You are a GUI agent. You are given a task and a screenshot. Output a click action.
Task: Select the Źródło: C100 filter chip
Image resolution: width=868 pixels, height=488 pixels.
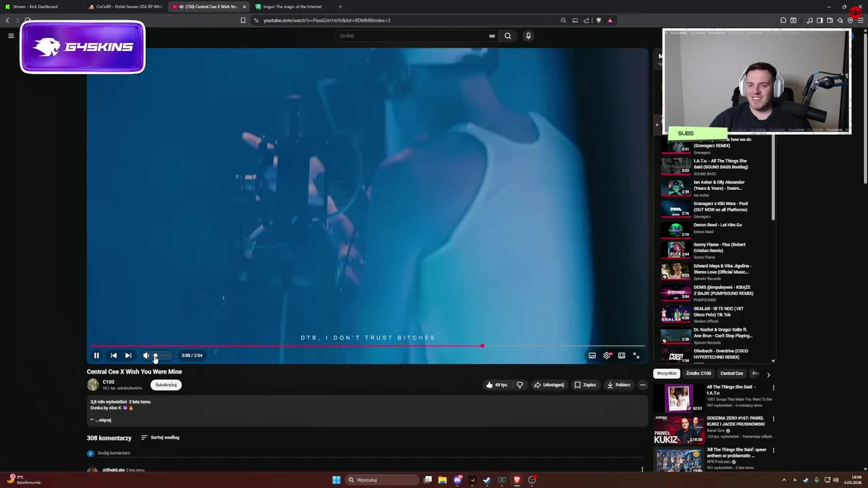[698, 373]
